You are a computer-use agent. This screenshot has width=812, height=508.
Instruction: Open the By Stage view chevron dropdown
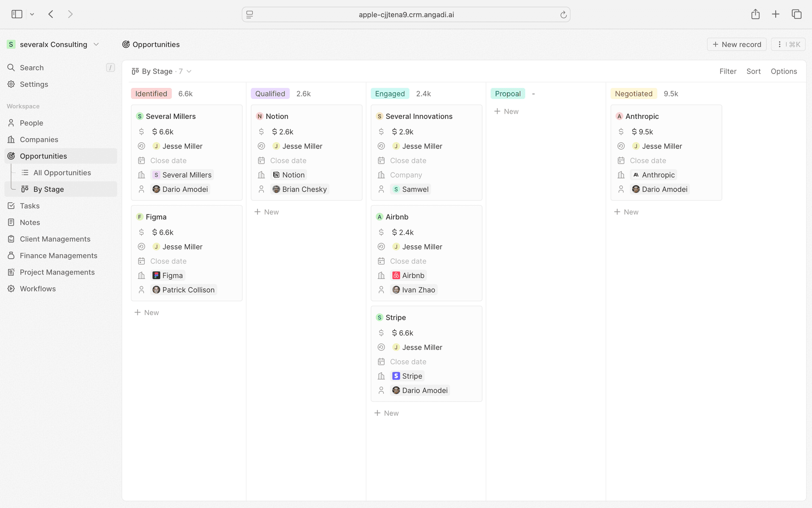pyautogui.click(x=189, y=71)
